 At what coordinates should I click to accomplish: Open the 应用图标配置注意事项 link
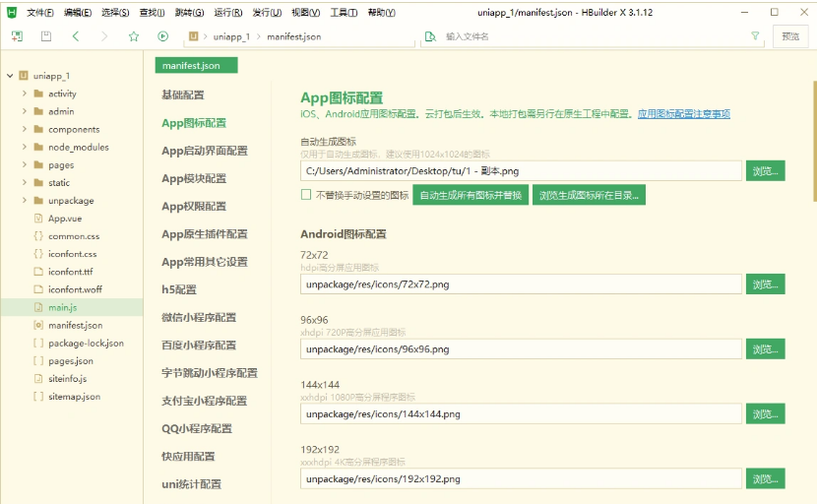click(x=683, y=114)
